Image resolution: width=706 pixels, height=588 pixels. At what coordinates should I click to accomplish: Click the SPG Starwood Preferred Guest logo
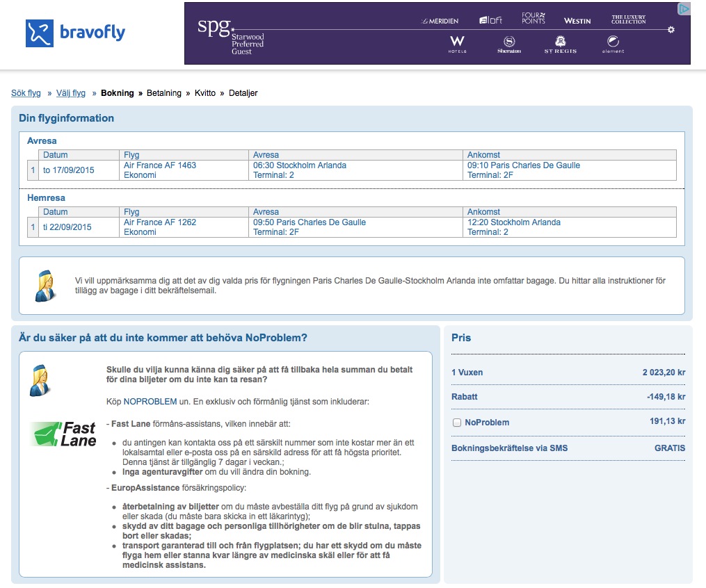(230, 36)
